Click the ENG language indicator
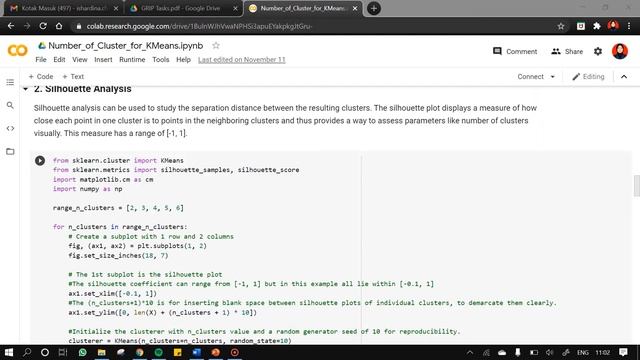Screen dimensions: 640x360 click(x=582, y=352)
